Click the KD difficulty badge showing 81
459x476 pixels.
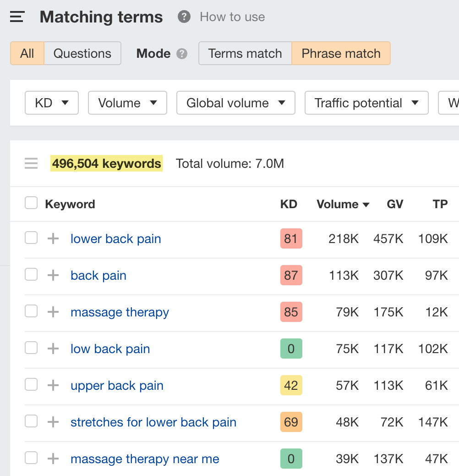tap(291, 238)
